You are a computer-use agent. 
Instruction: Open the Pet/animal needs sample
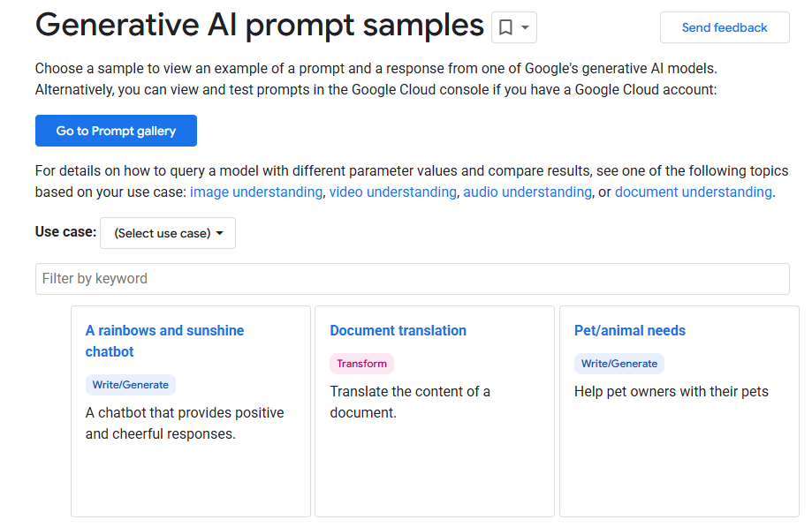point(629,330)
